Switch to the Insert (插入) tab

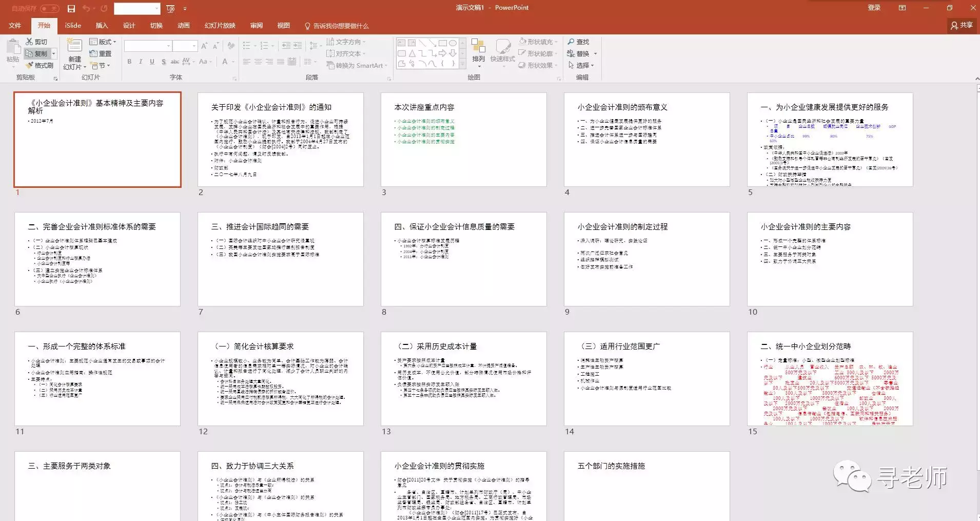[102, 26]
